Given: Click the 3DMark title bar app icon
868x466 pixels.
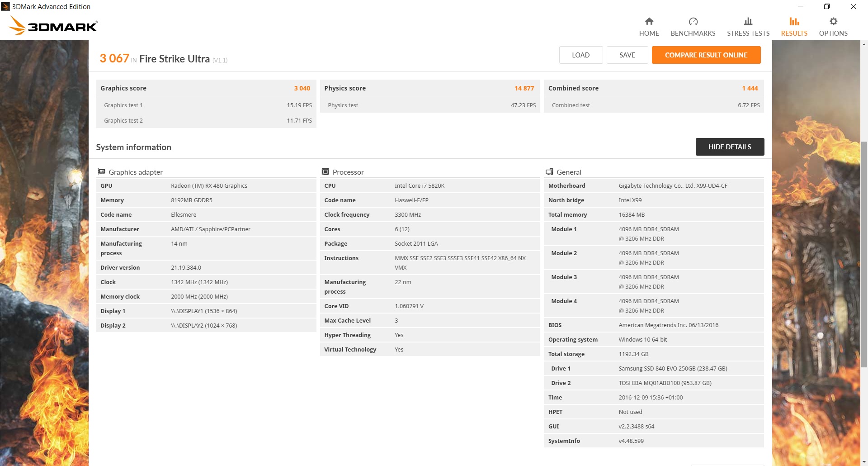Looking at the screenshot, I should coord(5,6).
